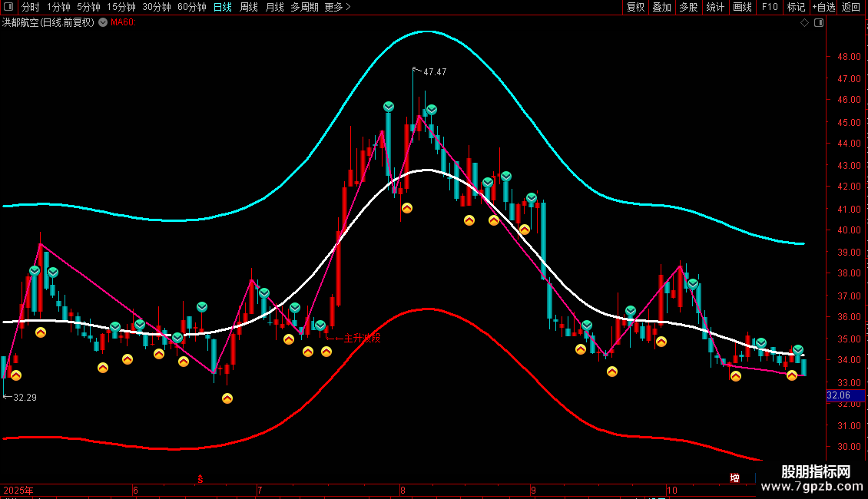Click the 42.00 price axis label
Image resolution: width=868 pixels, height=499 pixels.
(x=849, y=187)
